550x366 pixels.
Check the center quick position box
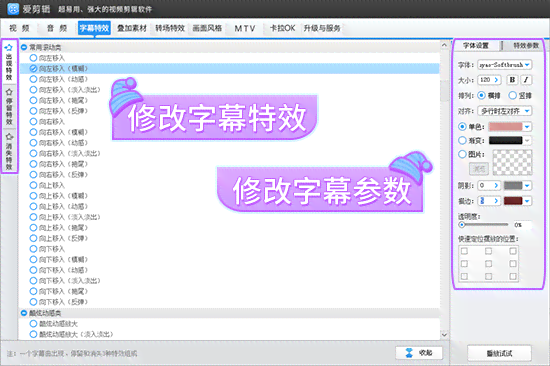point(488,263)
